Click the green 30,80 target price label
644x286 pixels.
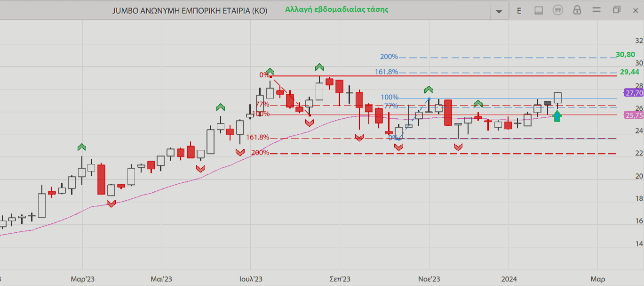(625, 55)
